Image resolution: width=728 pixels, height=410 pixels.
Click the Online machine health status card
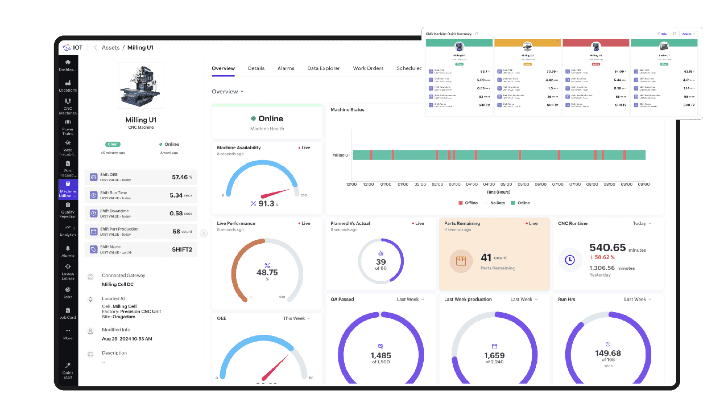(267, 122)
